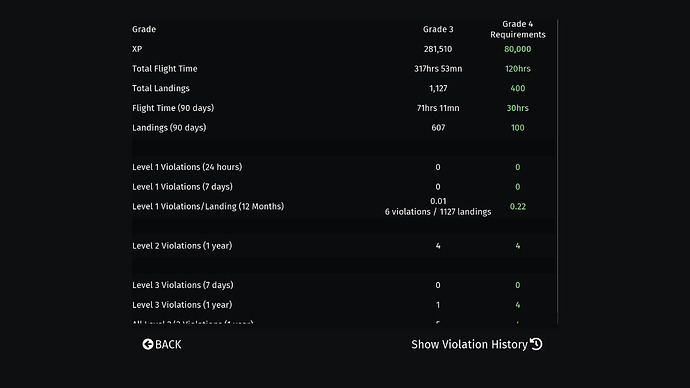Click the vertical scrollbar beside the table
Image resolution: width=690 pixels, height=388 pixels.
pyautogui.click(x=558, y=172)
